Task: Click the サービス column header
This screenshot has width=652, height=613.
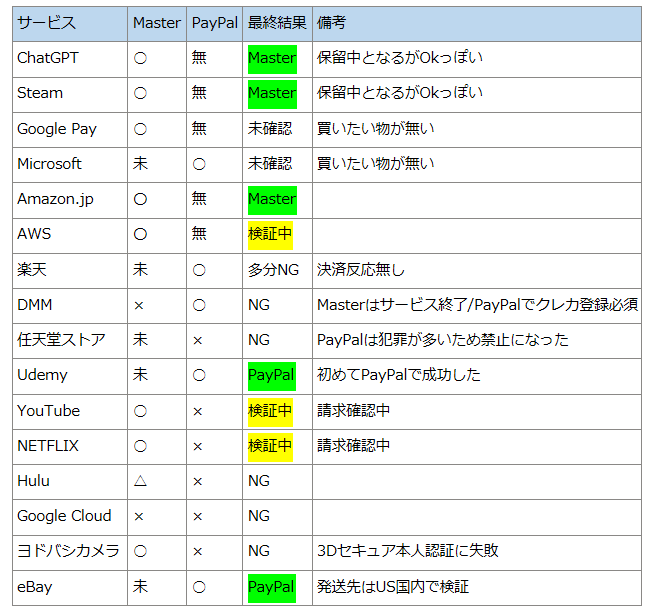Action: point(47,23)
